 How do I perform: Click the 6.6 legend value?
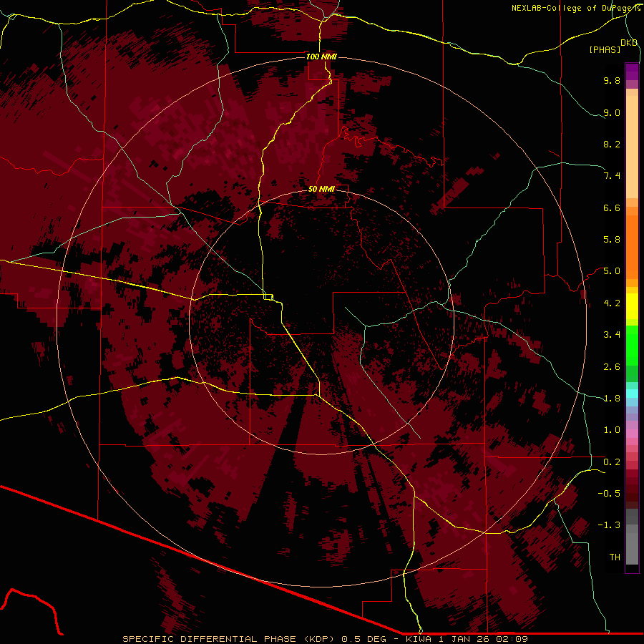612,208
